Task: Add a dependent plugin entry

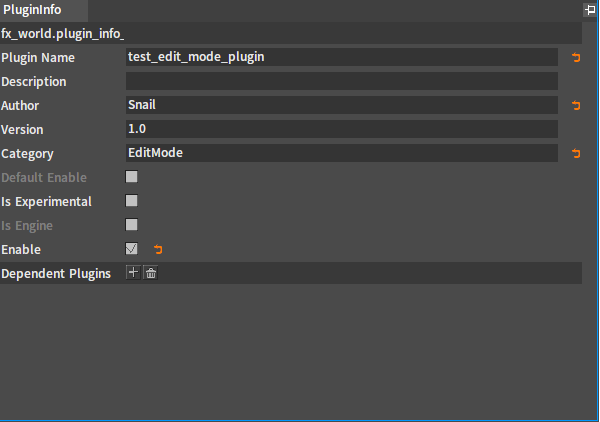Action: tap(133, 273)
